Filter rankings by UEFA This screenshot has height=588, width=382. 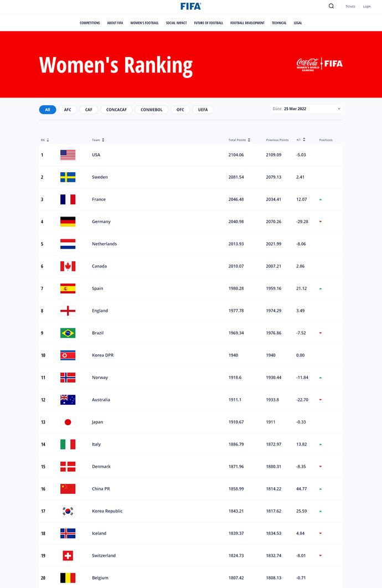[x=203, y=110]
